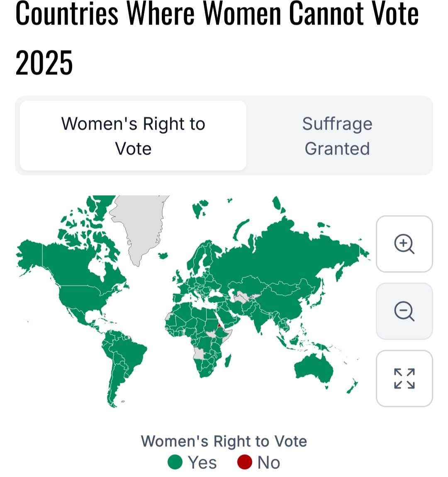
Task: Click the Yes legend label
Action: [202, 463]
